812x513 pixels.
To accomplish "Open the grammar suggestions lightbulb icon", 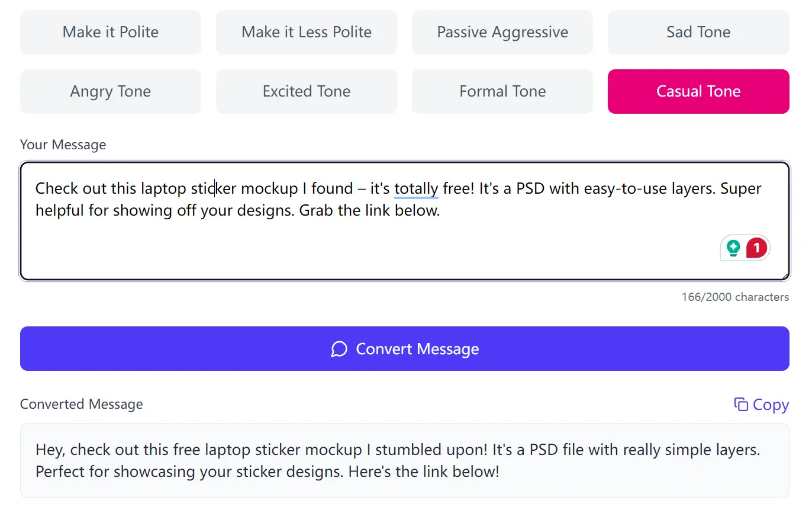I will click(734, 248).
